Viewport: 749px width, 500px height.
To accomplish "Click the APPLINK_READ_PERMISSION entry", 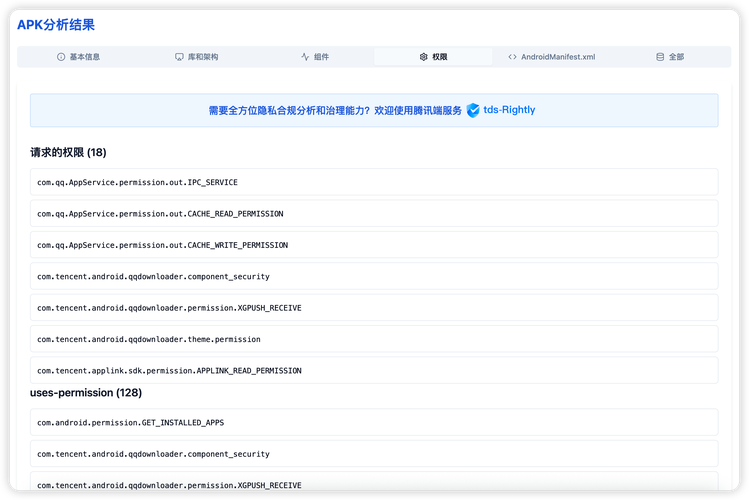I will pos(374,370).
